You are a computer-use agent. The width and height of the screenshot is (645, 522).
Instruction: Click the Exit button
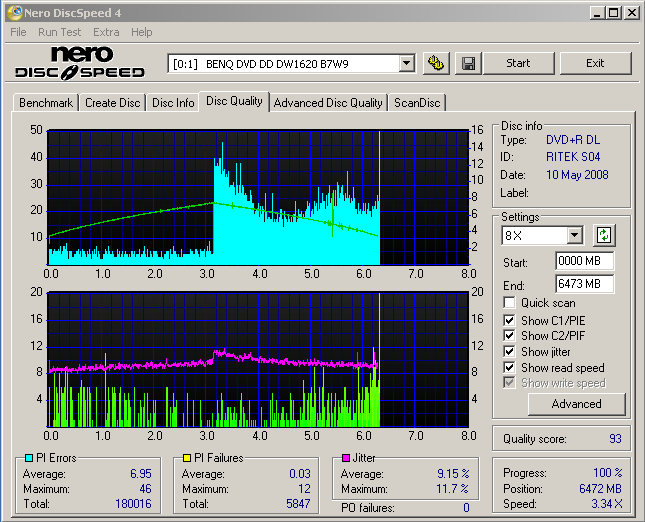click(x=595, y=63)
